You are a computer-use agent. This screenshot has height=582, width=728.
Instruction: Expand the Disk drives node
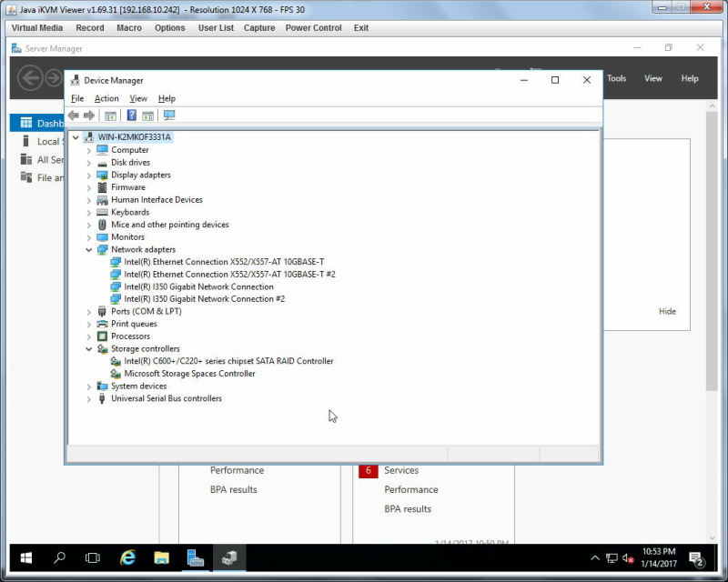pyautogui.click(x=88, y=163)
